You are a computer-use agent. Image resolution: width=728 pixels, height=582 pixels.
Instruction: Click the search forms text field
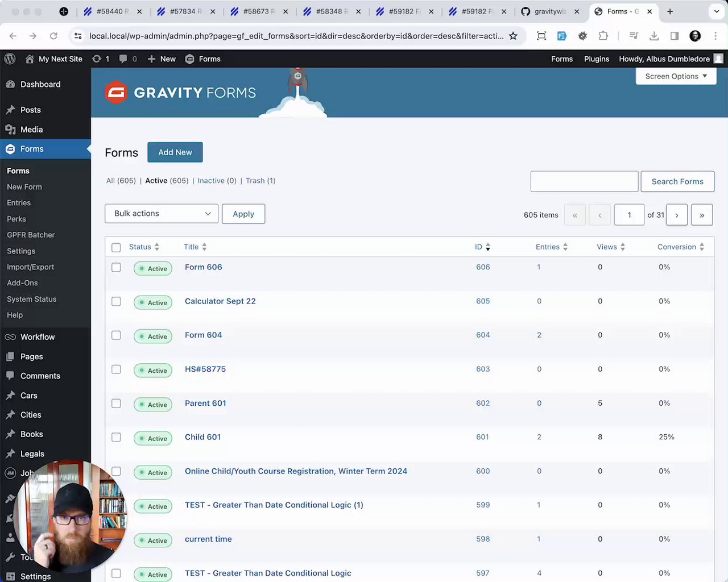[x=584, y=181]
